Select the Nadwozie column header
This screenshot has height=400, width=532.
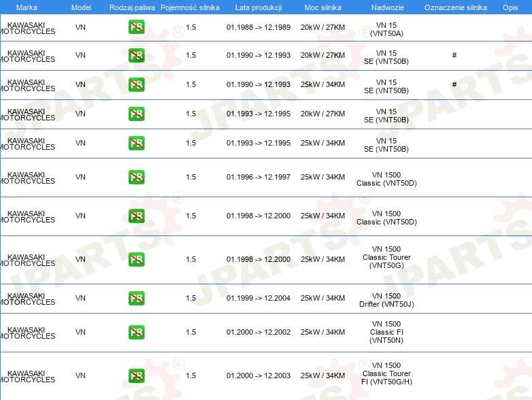(388, 7)
